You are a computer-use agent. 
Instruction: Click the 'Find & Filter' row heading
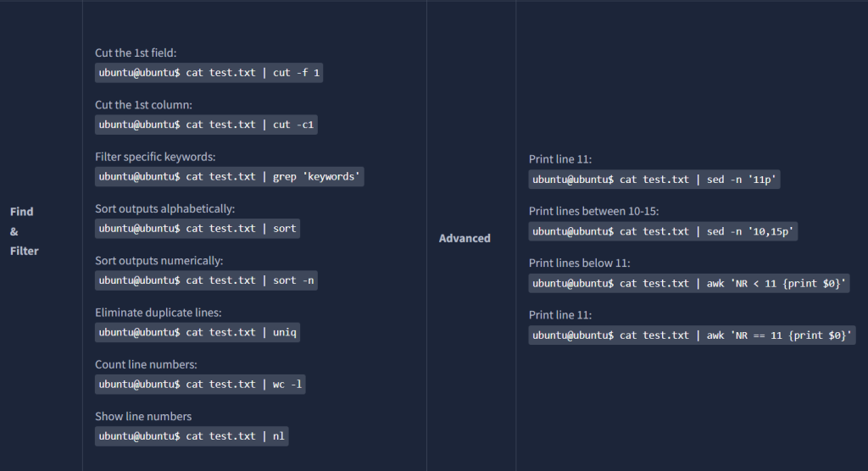24,231
